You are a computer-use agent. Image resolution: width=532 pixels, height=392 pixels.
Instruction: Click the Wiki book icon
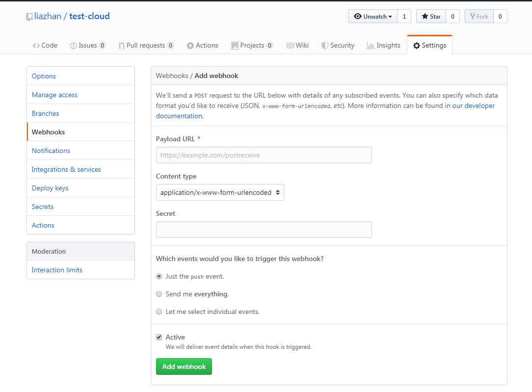[x=290, y=46]
